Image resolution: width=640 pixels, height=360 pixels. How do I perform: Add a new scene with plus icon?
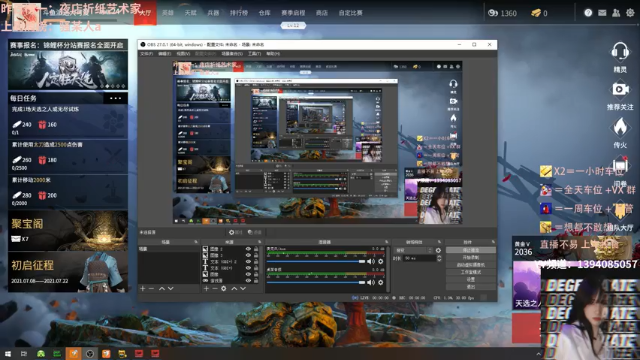click(142, 289)
